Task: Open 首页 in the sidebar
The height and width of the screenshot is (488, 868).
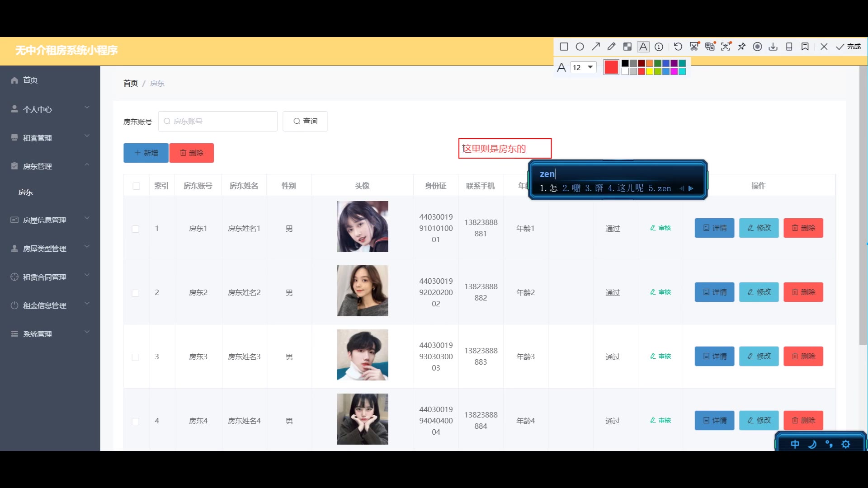Action: (x=30, y=80)
